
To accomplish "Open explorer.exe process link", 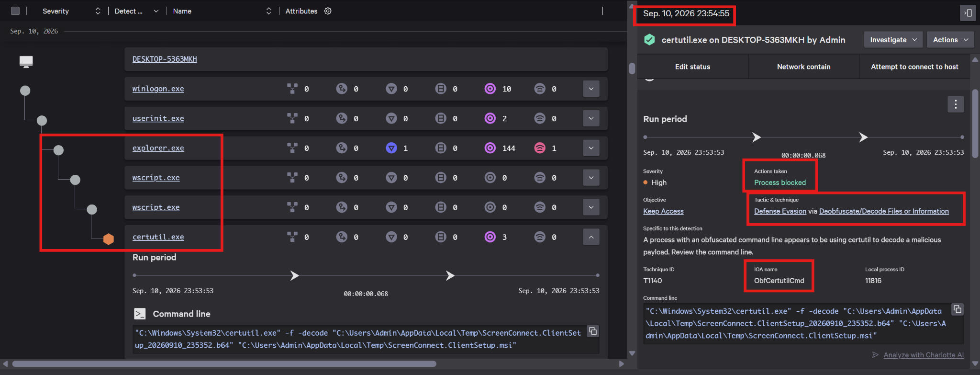I will 158,148.
